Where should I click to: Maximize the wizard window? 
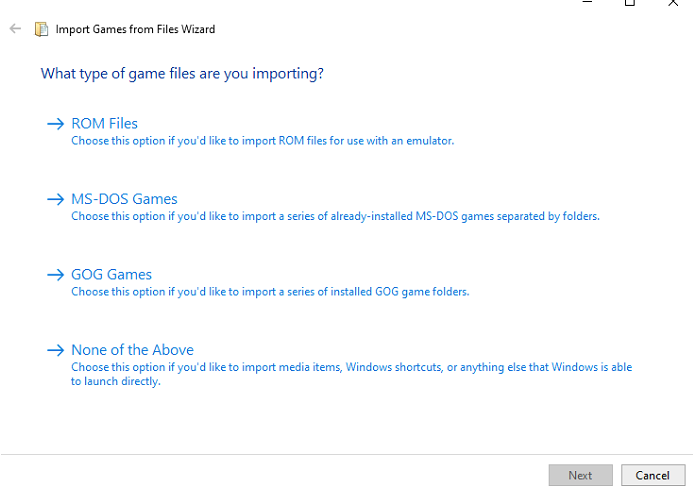click(x=630, y=3)
